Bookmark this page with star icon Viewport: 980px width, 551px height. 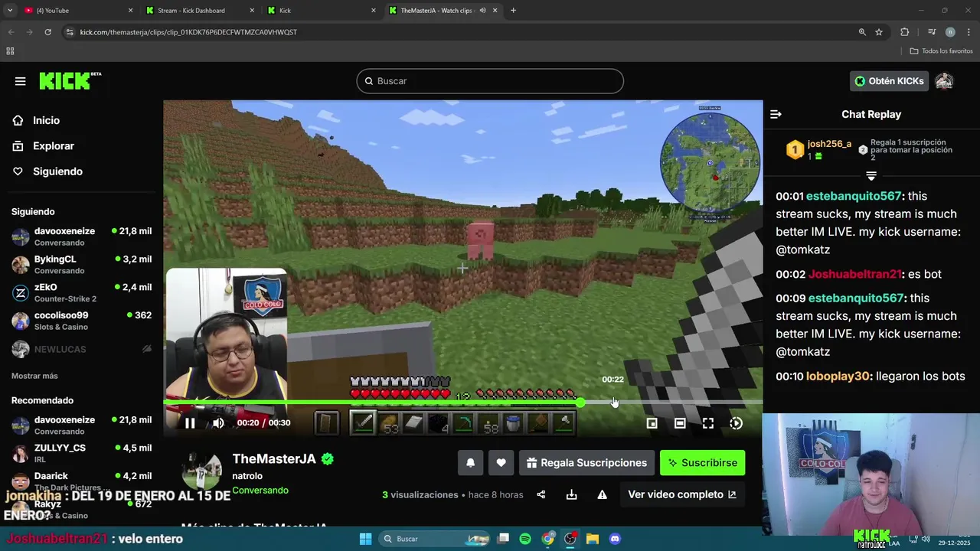(x=879, y=32)
